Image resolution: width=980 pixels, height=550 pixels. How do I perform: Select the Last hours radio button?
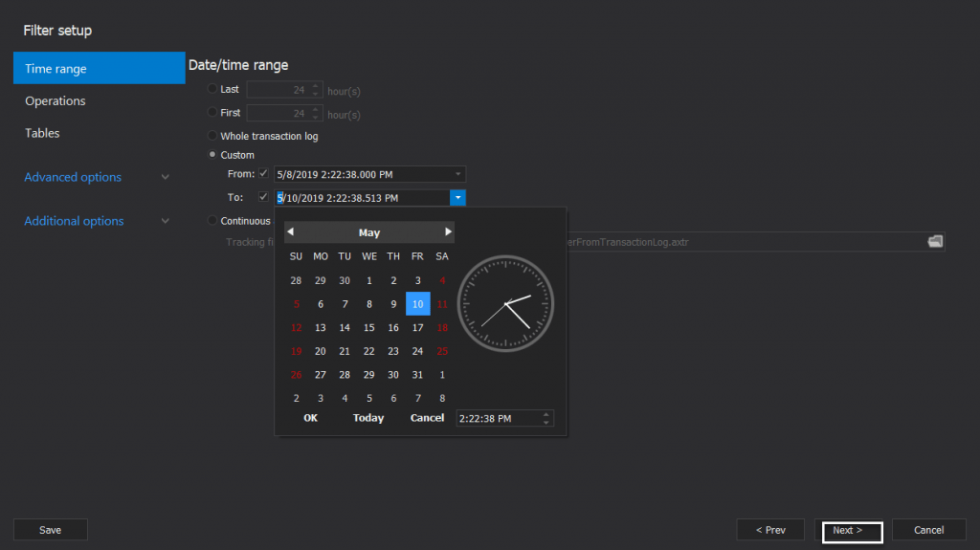212,89
